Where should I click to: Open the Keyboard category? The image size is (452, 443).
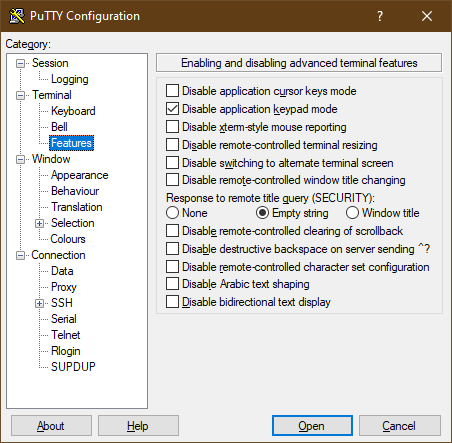point(73,111)
